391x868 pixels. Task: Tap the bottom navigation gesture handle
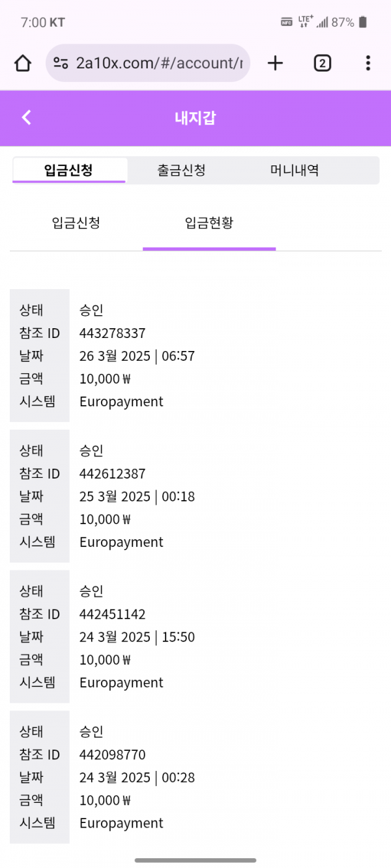tap(195, 860)
